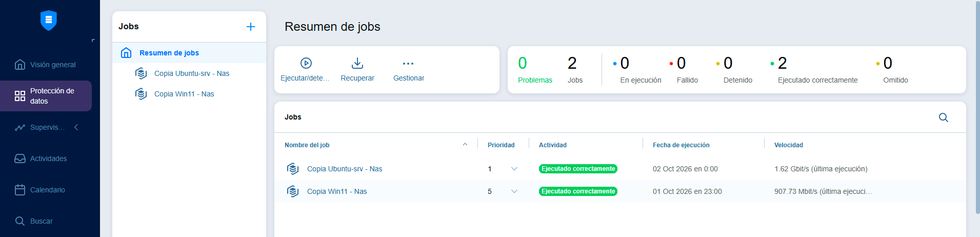Viewport: 980px width, 237px height.
Task: Open the Supervisión menu item
Action: coord(48,127)
